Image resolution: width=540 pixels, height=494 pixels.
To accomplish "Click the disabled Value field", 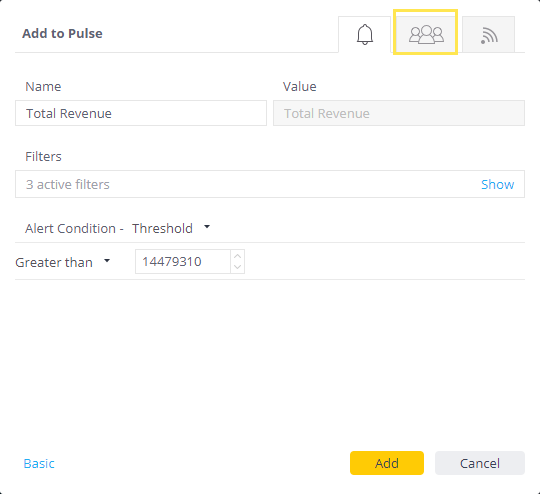I will [x=399, y=113].
